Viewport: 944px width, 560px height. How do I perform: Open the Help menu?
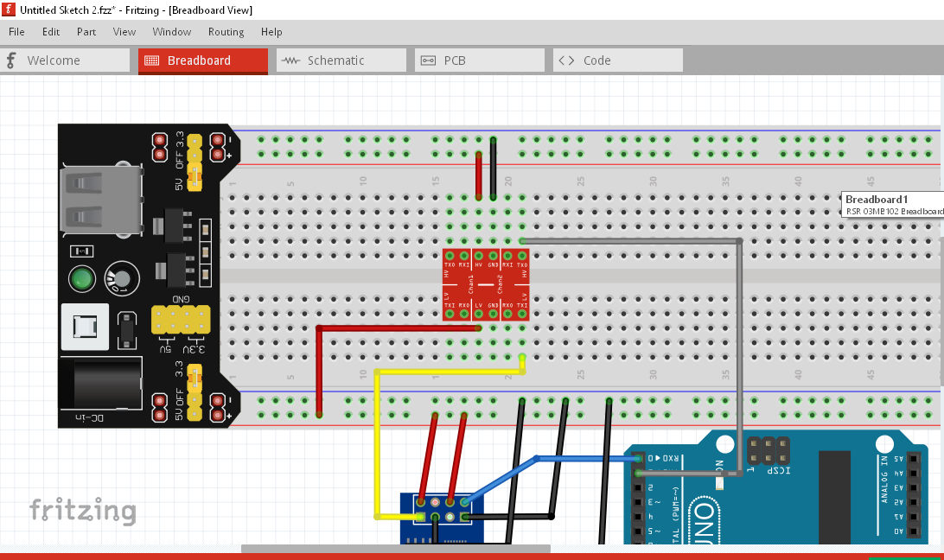[271, 32]
